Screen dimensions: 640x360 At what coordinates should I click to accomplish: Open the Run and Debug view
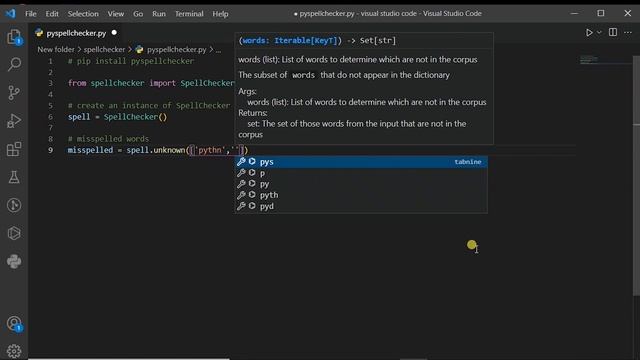(x=14, y=121)
